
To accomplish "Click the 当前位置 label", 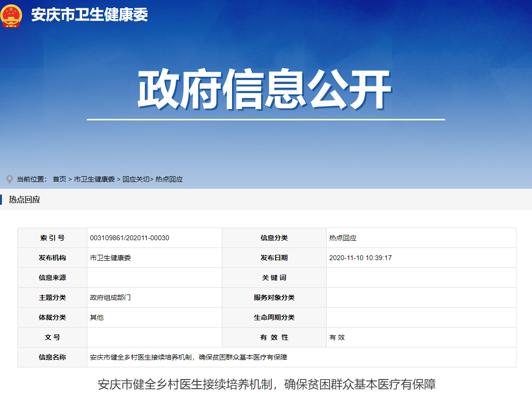I will (32, 179).
